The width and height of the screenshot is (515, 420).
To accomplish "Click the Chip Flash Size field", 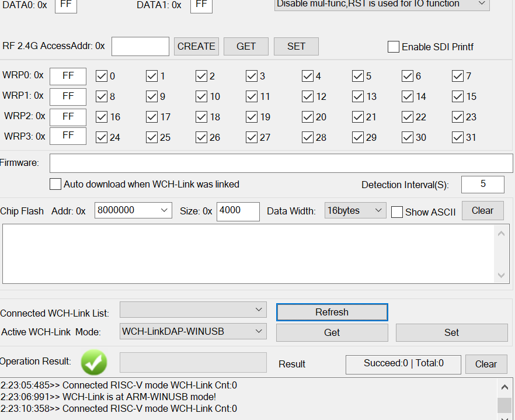I will (238, 211).
